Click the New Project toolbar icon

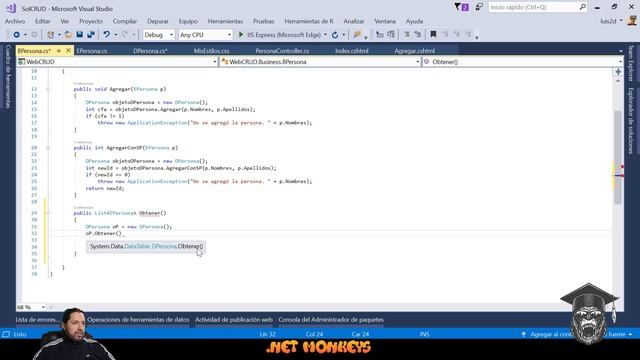tap(50, 35)
